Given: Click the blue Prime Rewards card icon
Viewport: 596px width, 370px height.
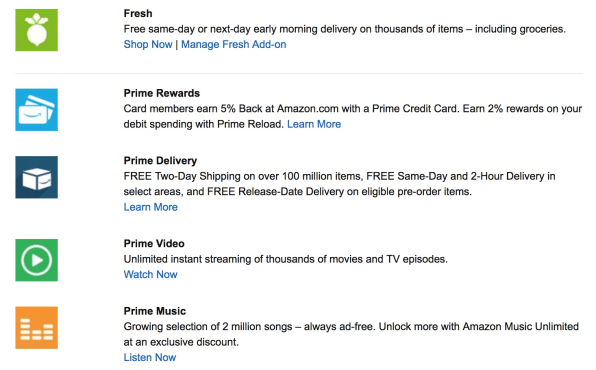Looking at the screenshot, I should pyautogui.click(x=36, y=110).
